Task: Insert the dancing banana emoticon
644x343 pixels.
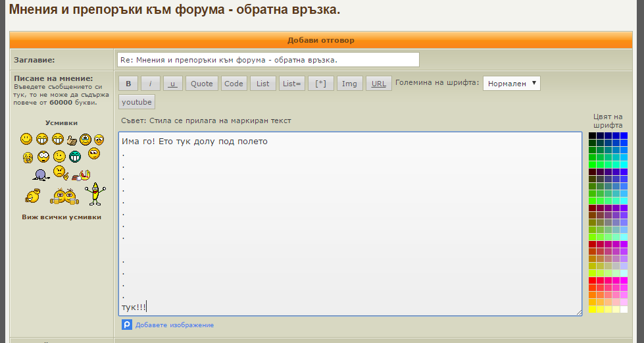Action: [x=95, y=194]
